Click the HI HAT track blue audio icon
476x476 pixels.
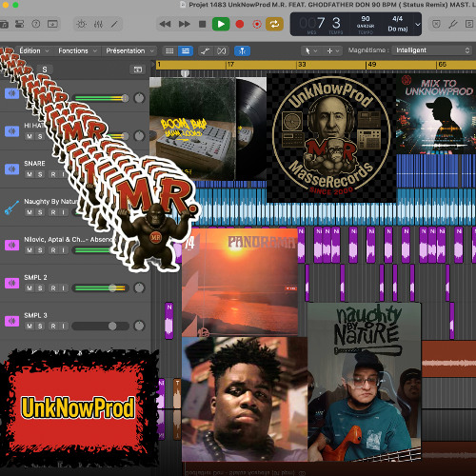pyautogui.click(x=11, y=131)
